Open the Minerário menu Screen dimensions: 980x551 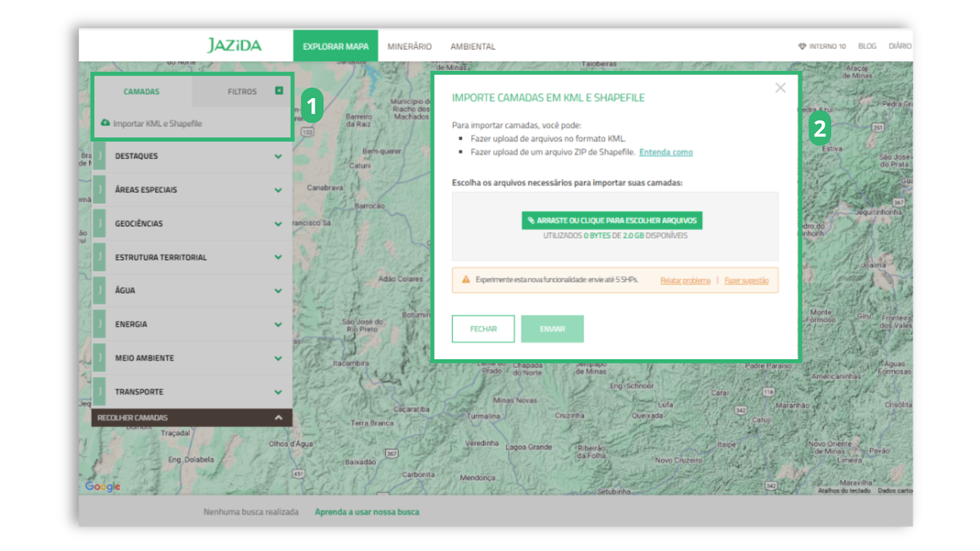(x=409, y=47)
